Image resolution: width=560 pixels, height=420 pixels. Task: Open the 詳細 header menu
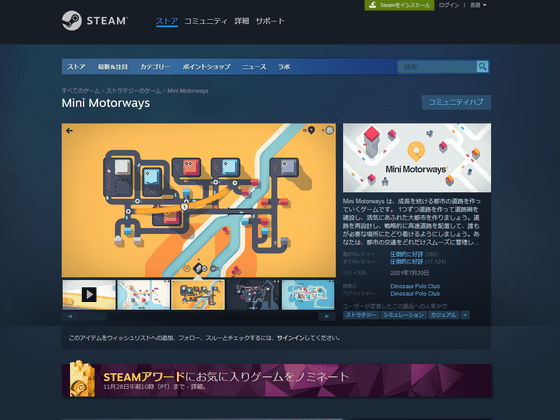coord(241,21)
